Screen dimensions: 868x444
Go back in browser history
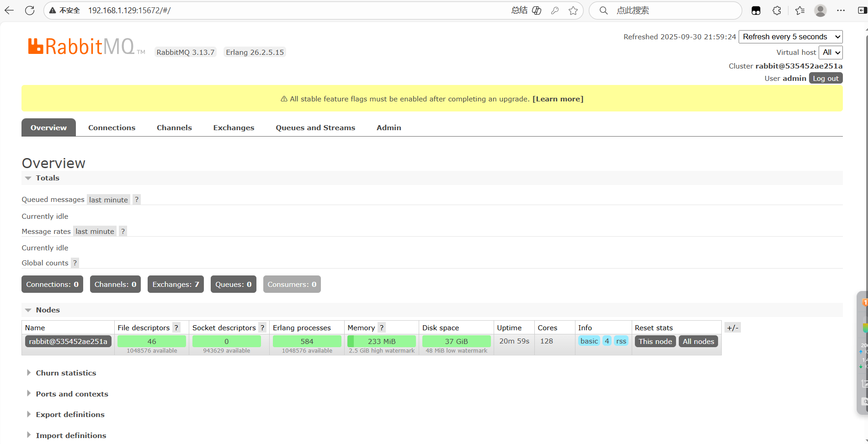tap(9, 11)
